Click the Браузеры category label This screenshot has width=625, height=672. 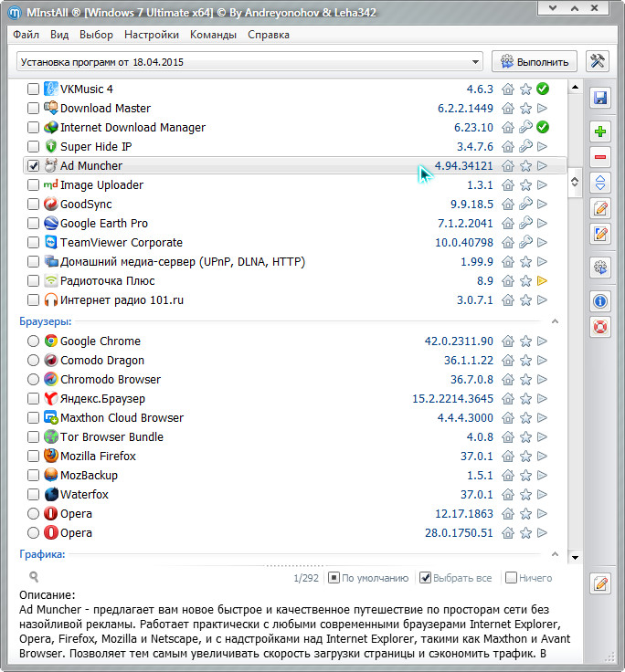(46, 321)
